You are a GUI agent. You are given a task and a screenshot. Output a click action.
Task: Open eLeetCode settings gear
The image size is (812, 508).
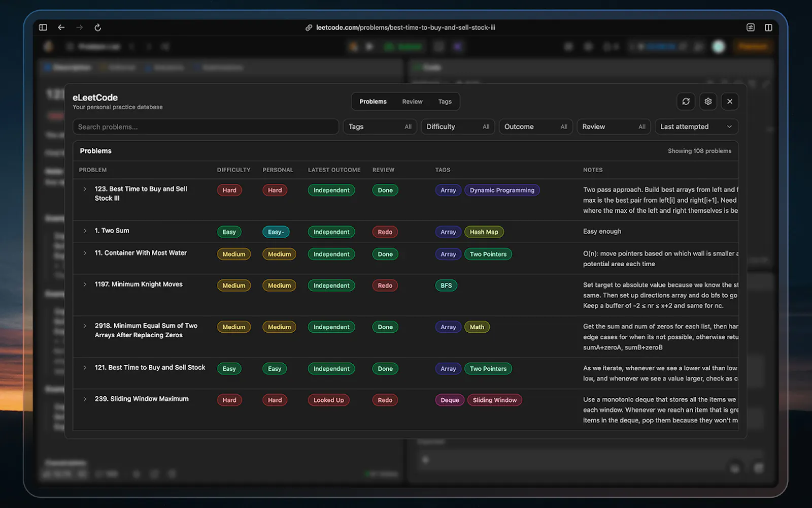[x=708, y=101]
